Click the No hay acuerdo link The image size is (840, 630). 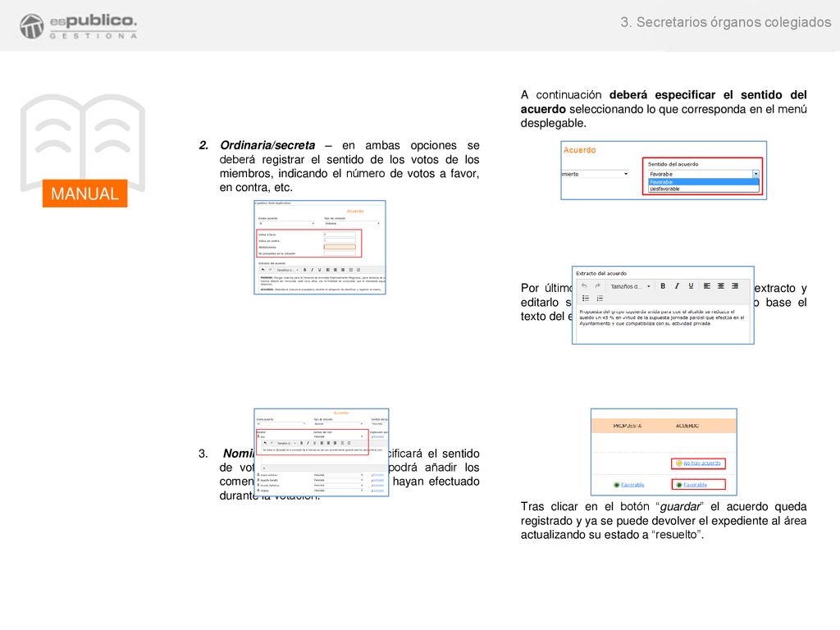(x=702, y=463)
